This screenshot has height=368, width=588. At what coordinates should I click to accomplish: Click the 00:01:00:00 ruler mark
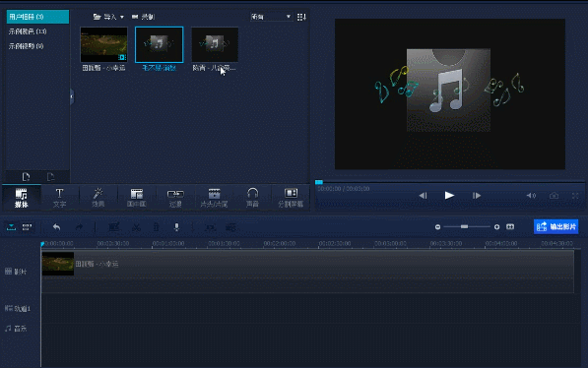click(x=168, y=244)
